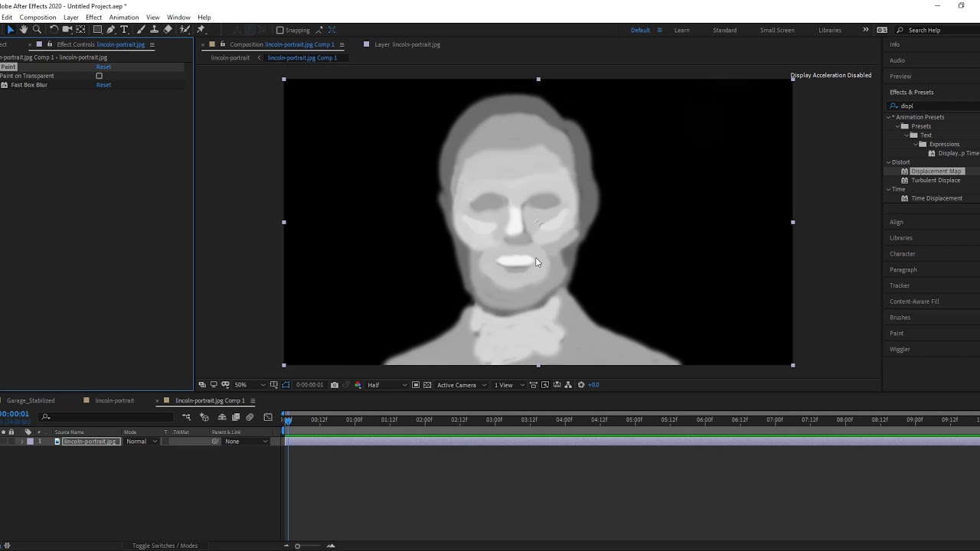This screenshot has width=980, height=551.
Task: Select the Zoom magnifier tool
Action: tap(37, 30)
